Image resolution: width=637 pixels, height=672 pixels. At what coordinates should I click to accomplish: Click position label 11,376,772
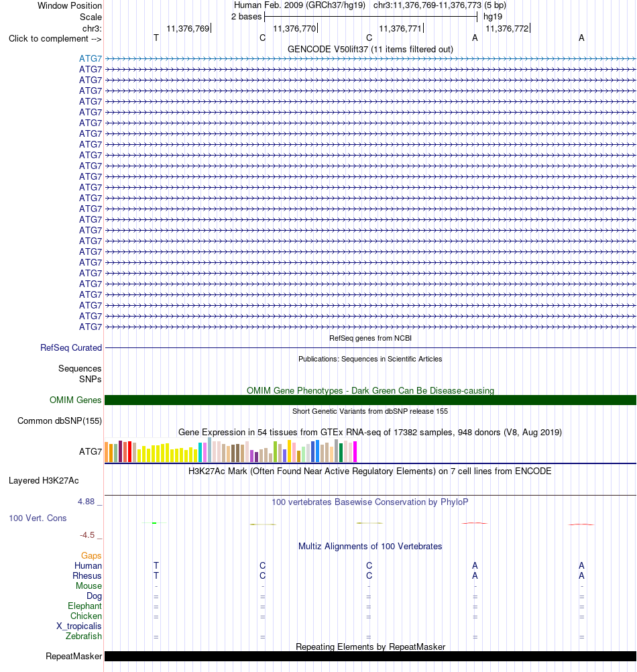click(x=507, y=29)
